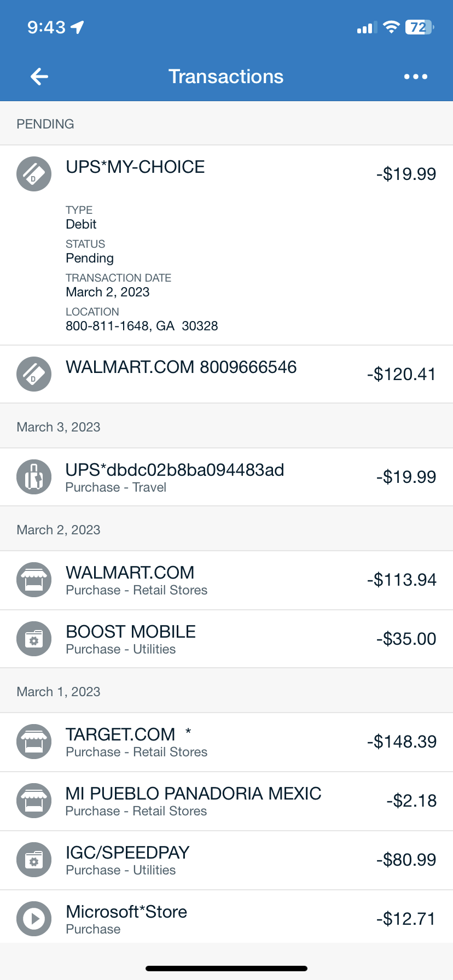This screenshot has width=453, height=980.
Task: Tap the luggage travel icon for UPS purchase
Action: click(x=34, y=477)
